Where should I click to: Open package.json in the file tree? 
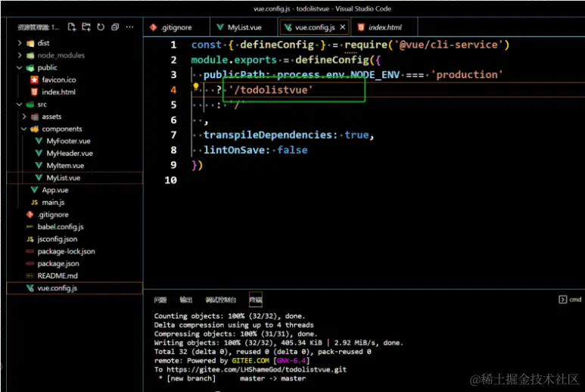[58, 263]
